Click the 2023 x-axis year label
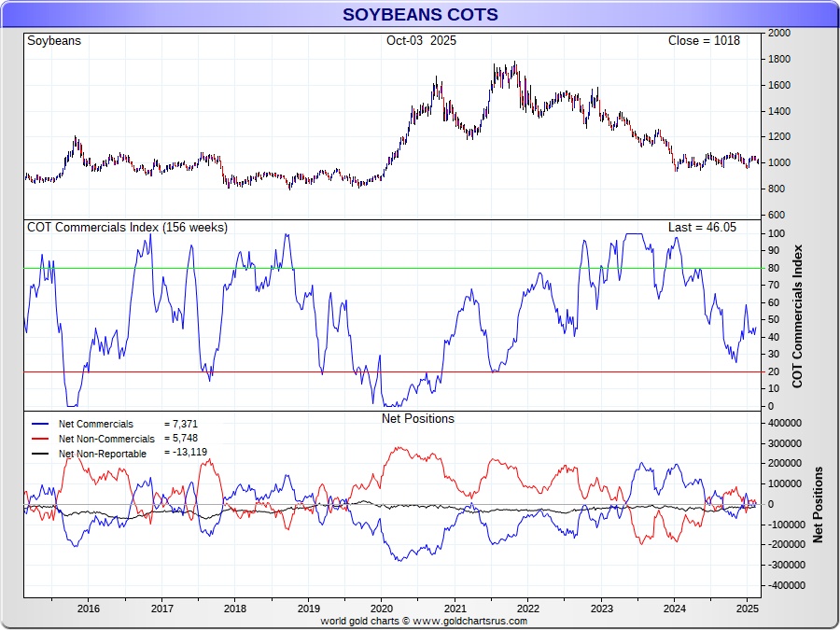This screenshot has height=630, width=840. tap(601, 609)
